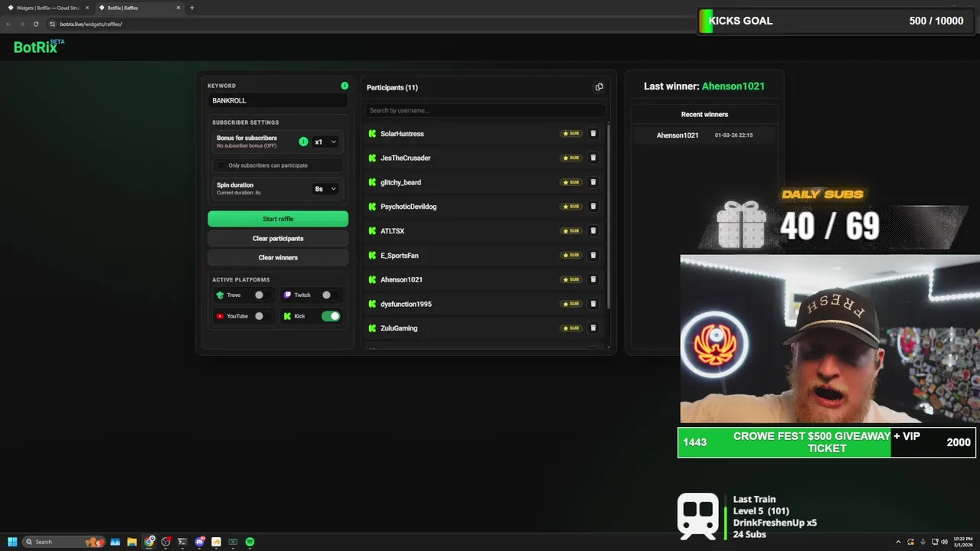
Task: Delete PsychoticDevildog using trash icon
Action: tap(593, 206)
